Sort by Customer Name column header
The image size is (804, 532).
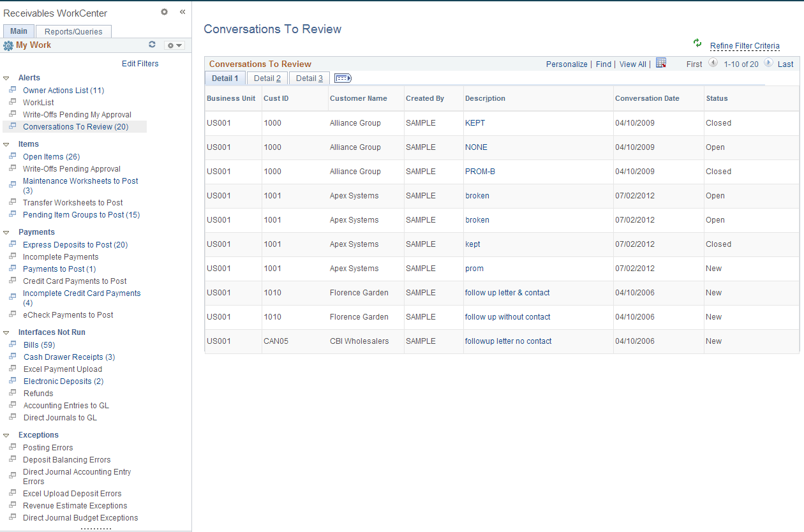(359, 98)
